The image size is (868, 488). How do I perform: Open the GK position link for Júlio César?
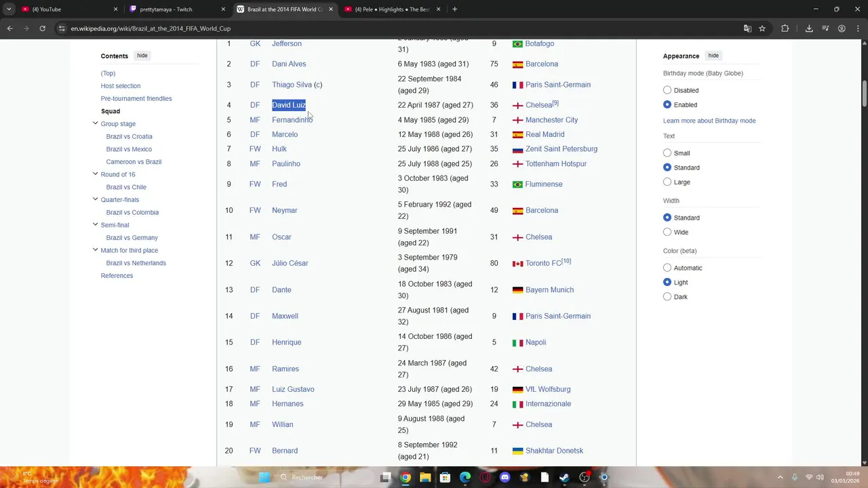pos(255,263)
